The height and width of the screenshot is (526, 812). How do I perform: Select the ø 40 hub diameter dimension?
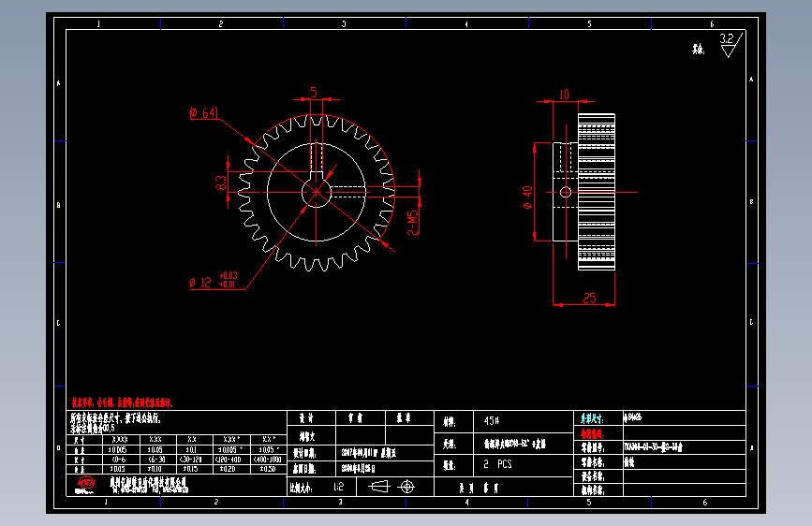(527, 197)
